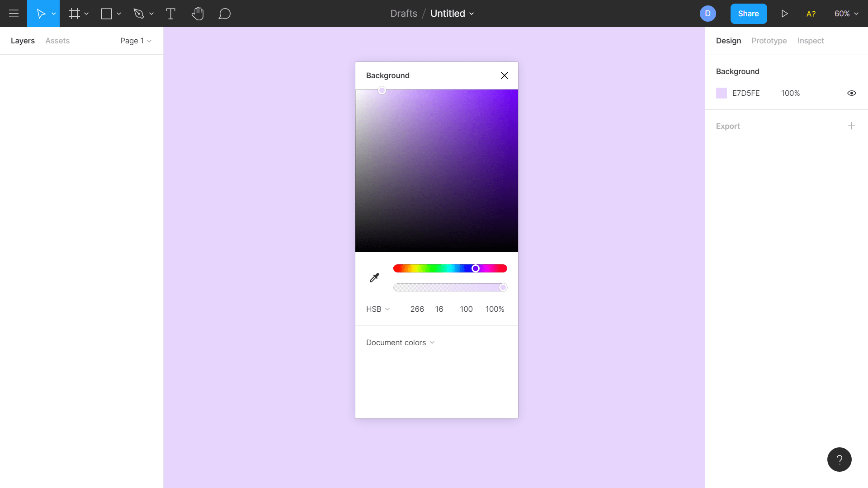This screenshot has height=488, width=868.
Task: Select the Pen tool
Action: pos(139,14)
